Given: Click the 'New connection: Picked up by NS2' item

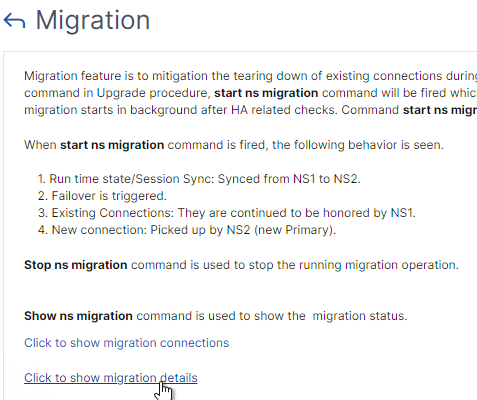Looking at the screenshot, I should click(x=187, y=230).
